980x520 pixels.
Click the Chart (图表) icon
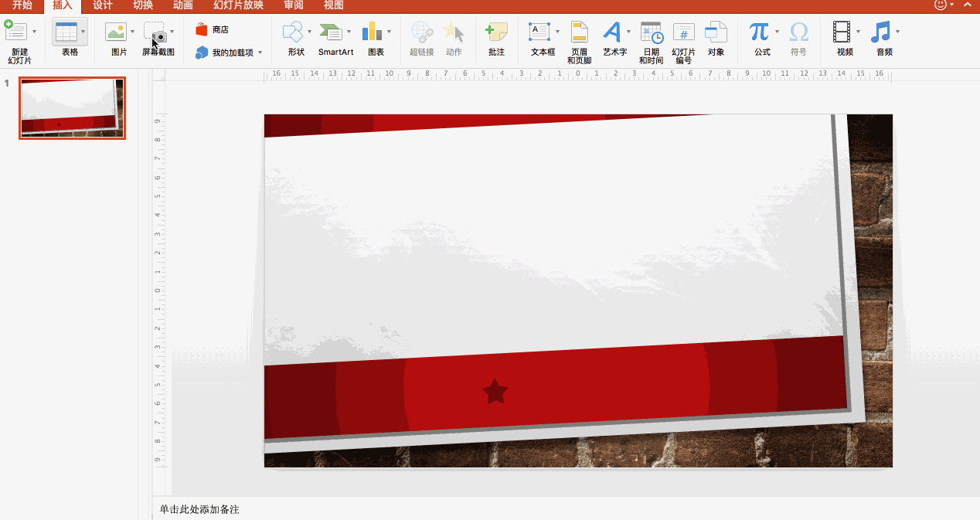click(x=373, y=32)
